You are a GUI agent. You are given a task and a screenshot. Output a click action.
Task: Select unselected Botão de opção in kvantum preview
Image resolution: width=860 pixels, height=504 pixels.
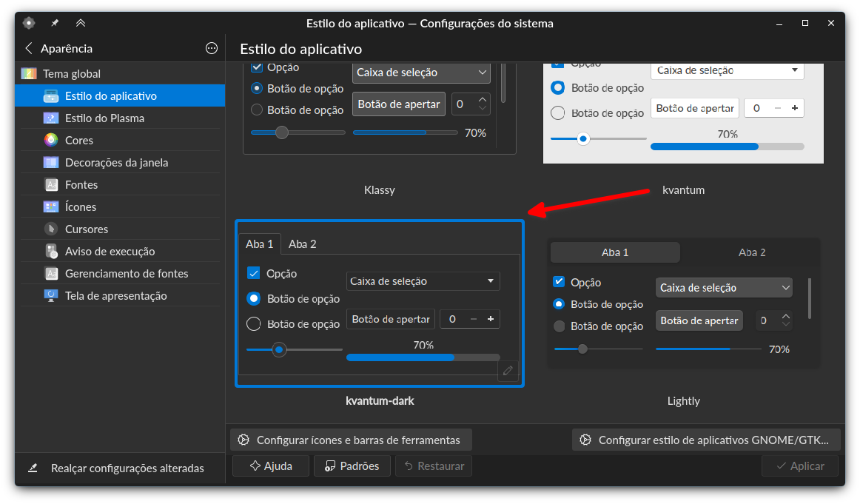pos(557,113)
